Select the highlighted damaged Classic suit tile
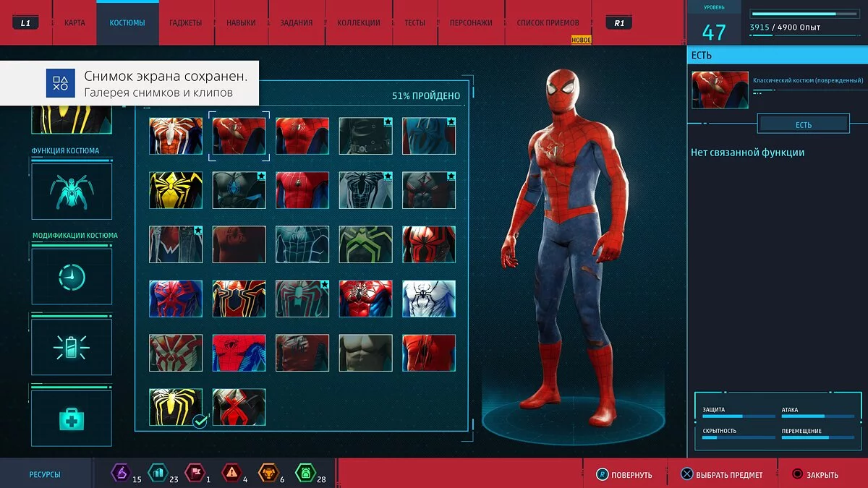The height and width of the screenshot is (488, 868). tap(239, 136)
